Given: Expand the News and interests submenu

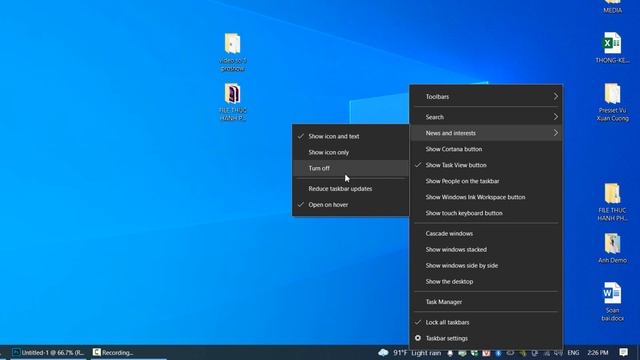Looking at the screenshot, I should (x=486, y=133).
